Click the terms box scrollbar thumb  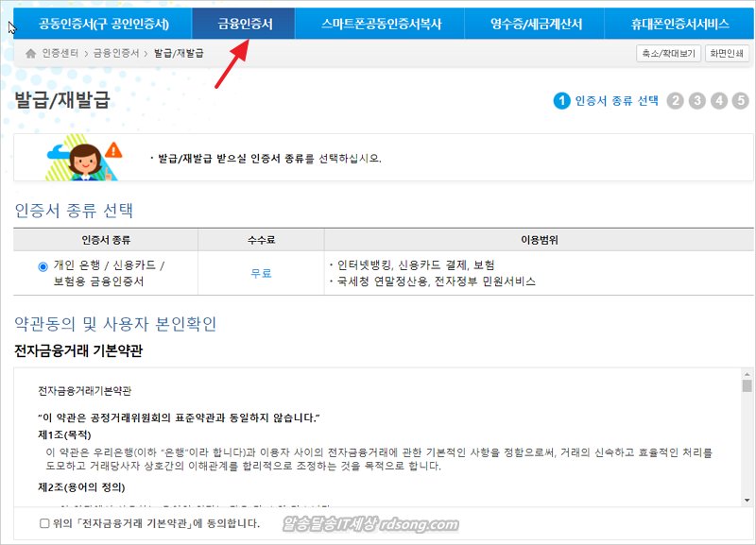[747, 386]
